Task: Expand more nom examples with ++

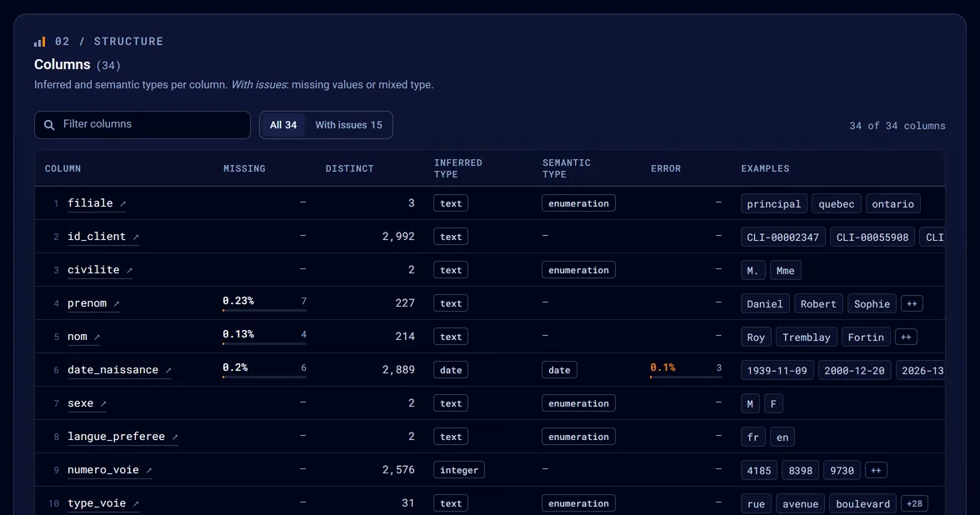Action: (x=906, y=337)
